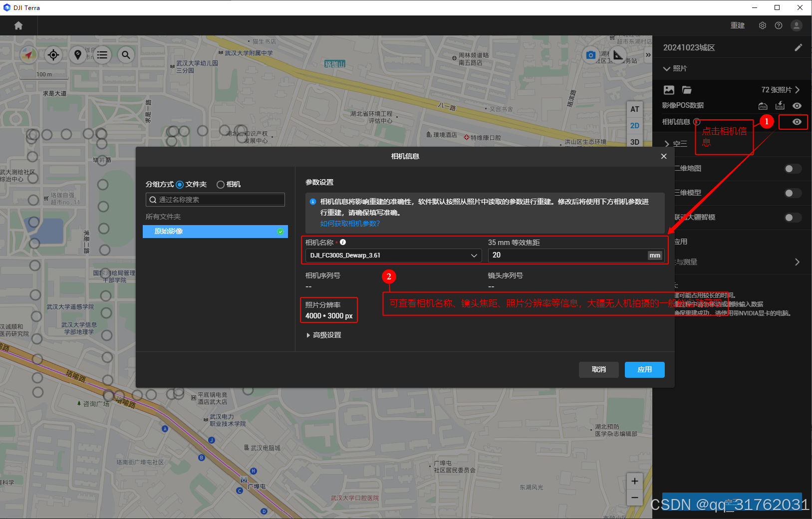This screenshot has height=519, width=812.
Task: Click 重建 in the top bar
Action: pyautogui.click(x=738, y=25)
